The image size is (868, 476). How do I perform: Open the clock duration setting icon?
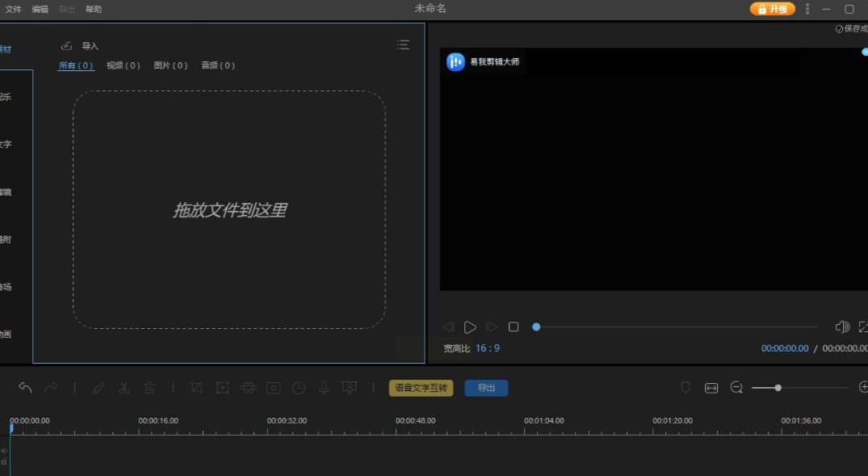(x=299, y=388)
